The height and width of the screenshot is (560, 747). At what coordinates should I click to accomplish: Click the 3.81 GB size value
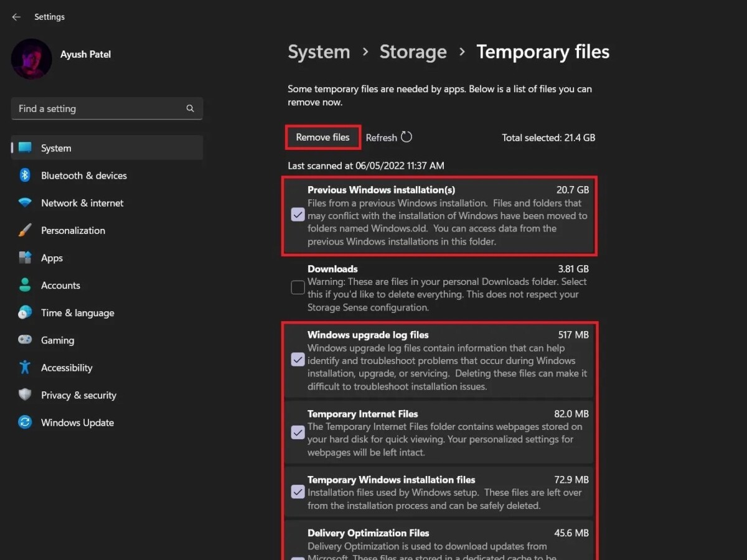pos(573,269)
